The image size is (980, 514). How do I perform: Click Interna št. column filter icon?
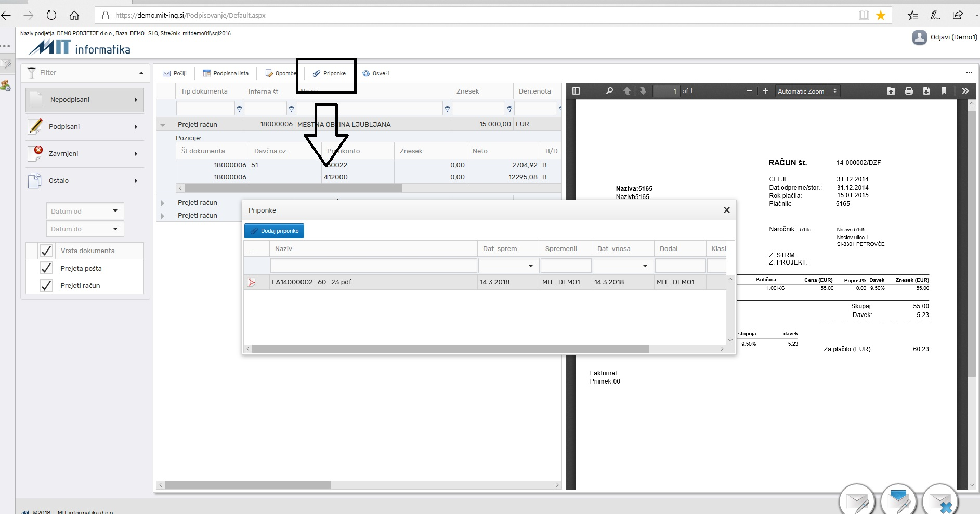pyautogui.click(x=291, y=109)
